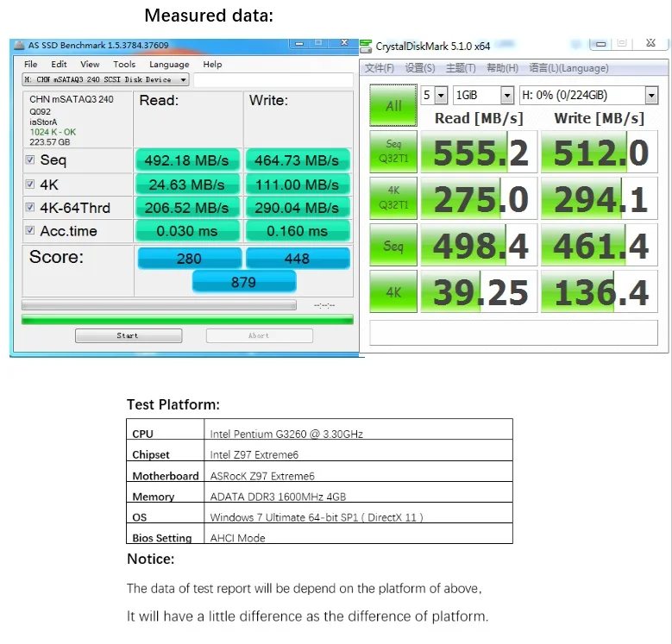672x644 pixels.
Task: Run the 4K Q32T1 test button
Action: 393,198
